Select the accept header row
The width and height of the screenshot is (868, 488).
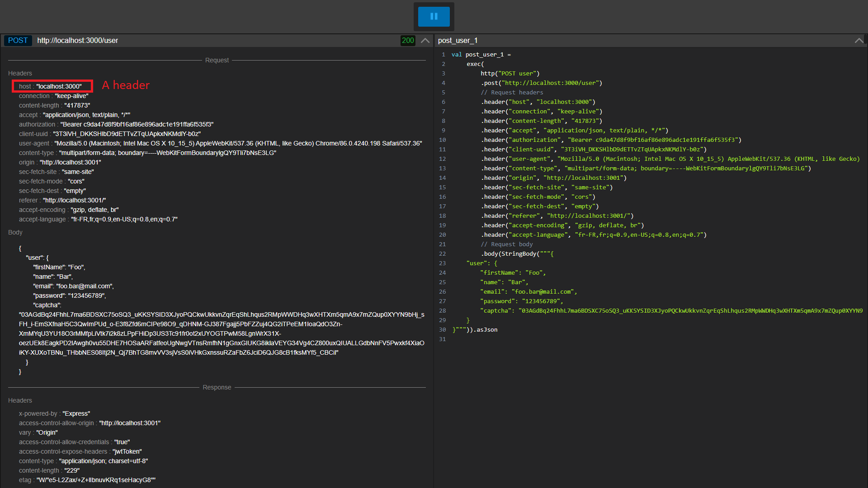(74, 115)
